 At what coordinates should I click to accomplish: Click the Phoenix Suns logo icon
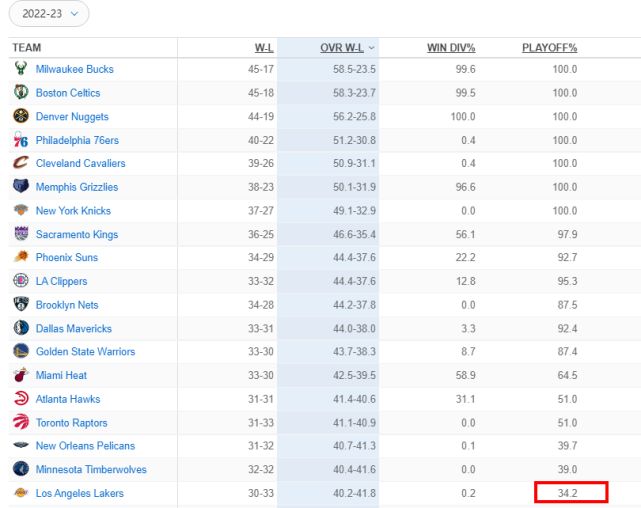[x=21, y=256]
